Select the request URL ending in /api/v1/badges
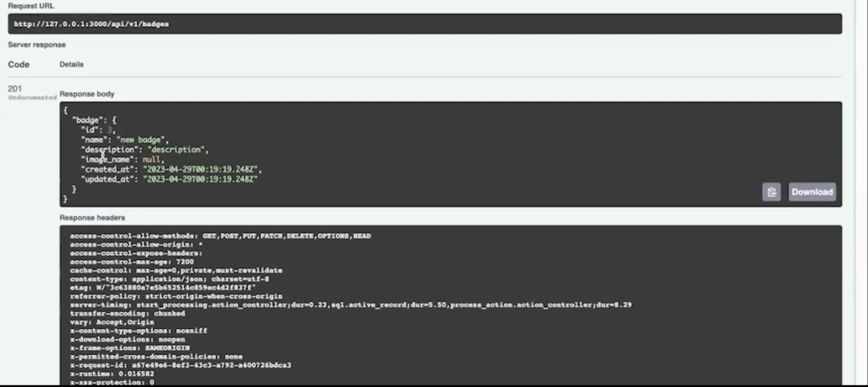Screen dimensions: 868x387 coord(91,24)
